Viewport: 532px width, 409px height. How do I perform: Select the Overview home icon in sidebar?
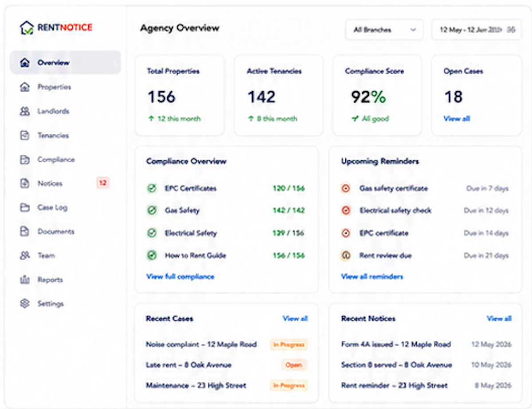click(25, 62)
